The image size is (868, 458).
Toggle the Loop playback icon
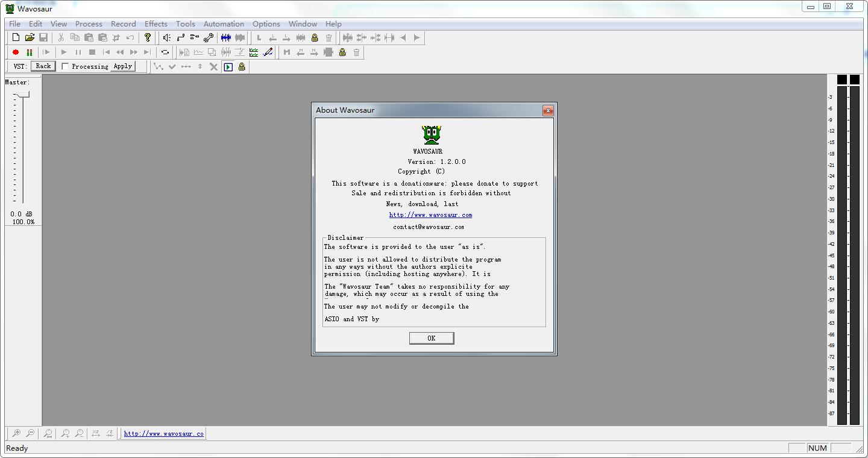pyautogui.click(x=165, y=52)
